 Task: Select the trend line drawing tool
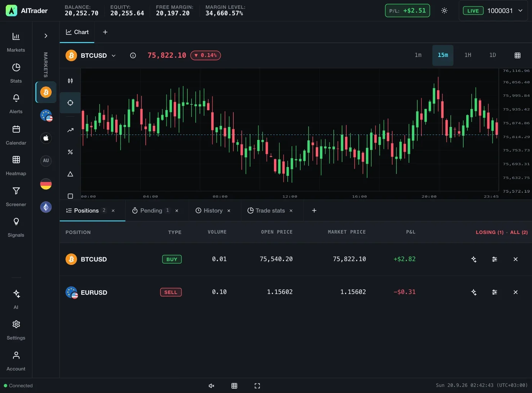(x=70, y=130)
